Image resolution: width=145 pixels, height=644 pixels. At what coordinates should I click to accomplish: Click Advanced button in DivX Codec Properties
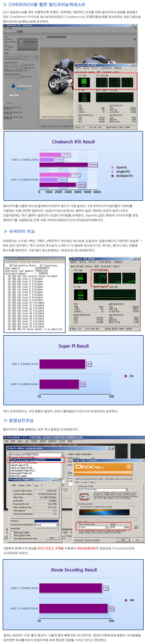coord(78,540)
